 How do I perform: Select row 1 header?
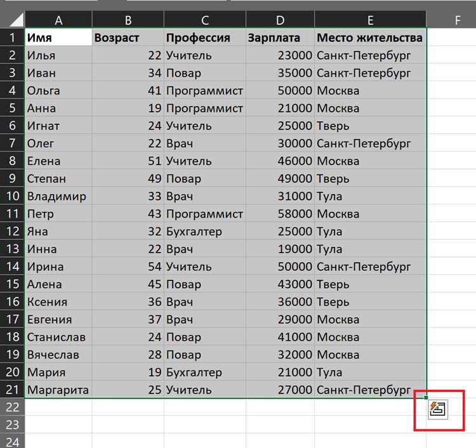coord(12,37)
